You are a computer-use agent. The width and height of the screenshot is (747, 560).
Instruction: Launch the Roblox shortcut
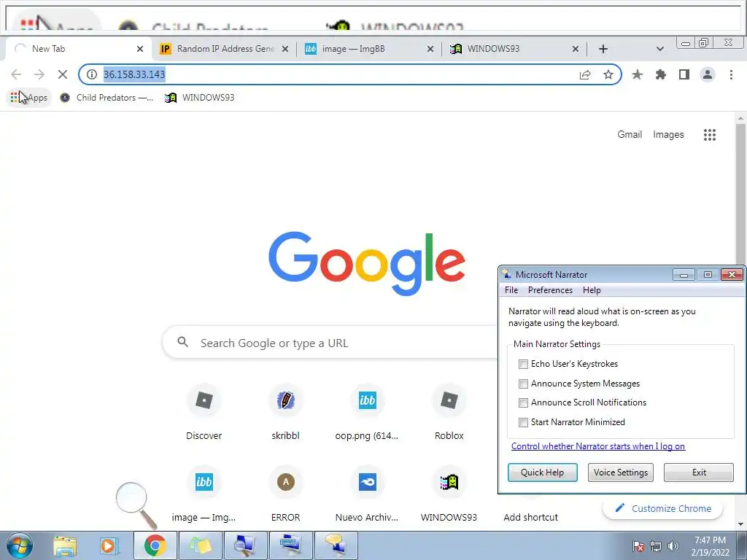[449, 413]
